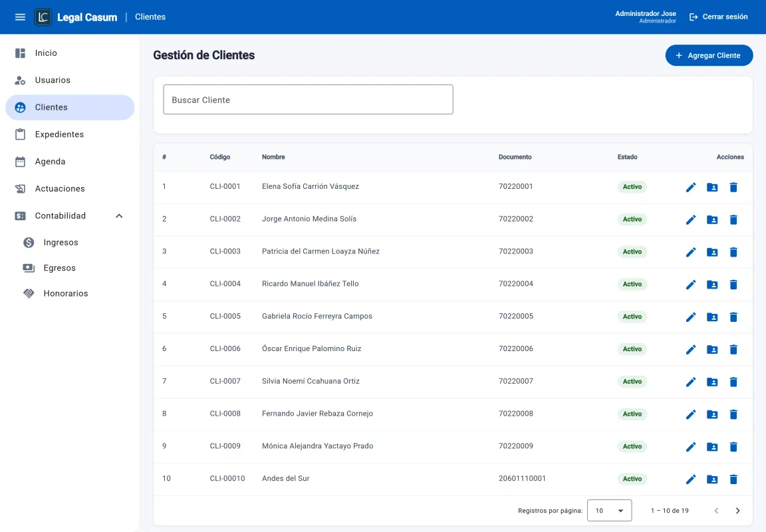This screenshot has width=766, height=532.
Task: Collapse the Contabilidad section chevron
Action: click(119, 216)
